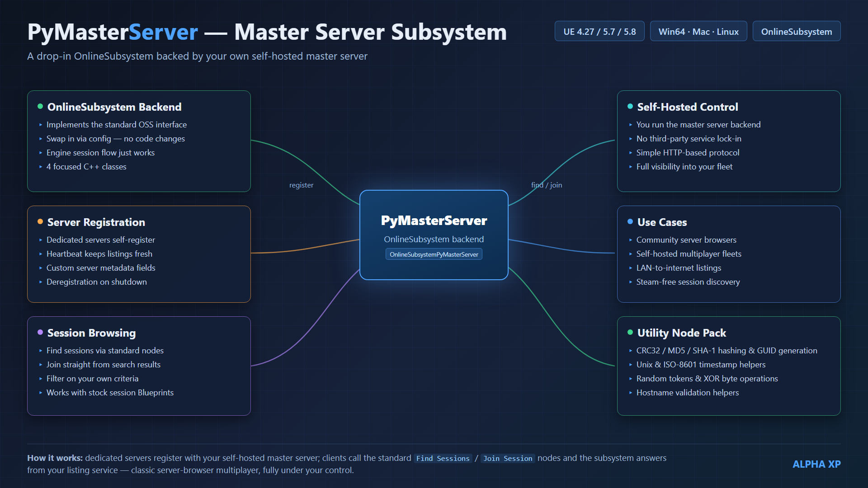Select 'Filter on your own criteria' line
Viewport: 868px width, 488px height.
(x=93, y=379)
